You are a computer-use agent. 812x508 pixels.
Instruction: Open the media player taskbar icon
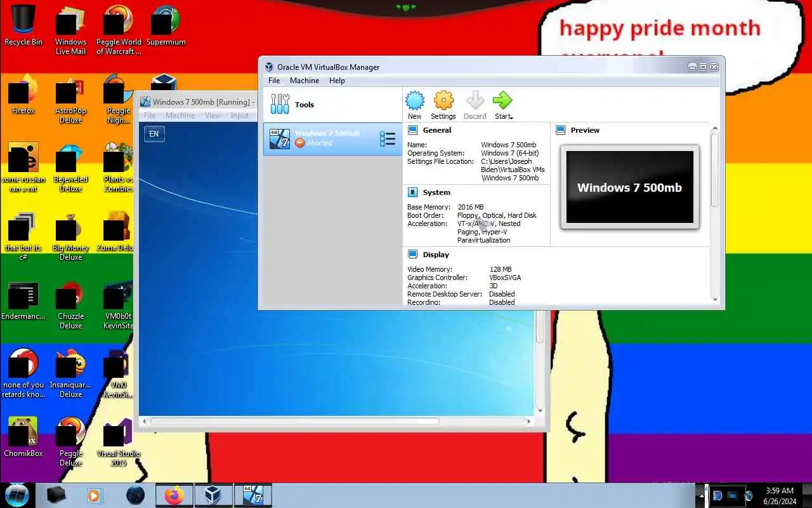click(x=94, y=495)
